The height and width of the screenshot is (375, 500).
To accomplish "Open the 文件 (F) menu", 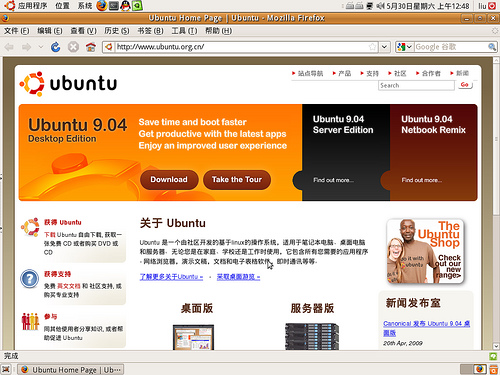I will pos(16,31).
